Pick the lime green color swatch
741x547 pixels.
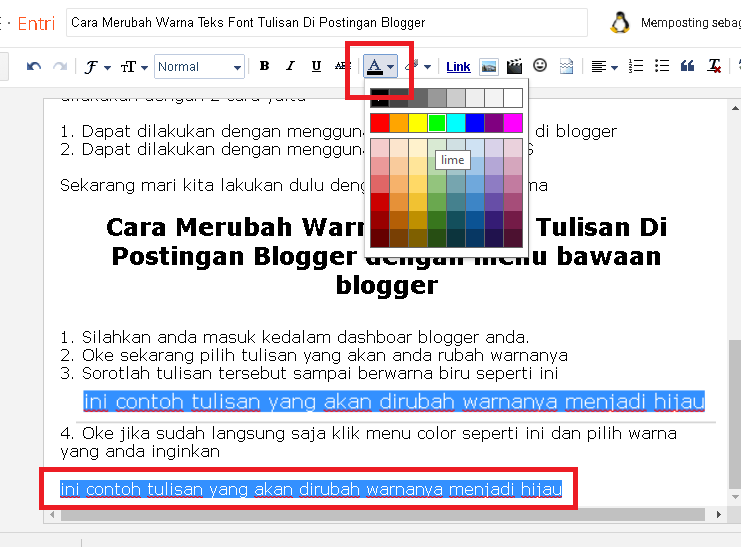(437, 123)
